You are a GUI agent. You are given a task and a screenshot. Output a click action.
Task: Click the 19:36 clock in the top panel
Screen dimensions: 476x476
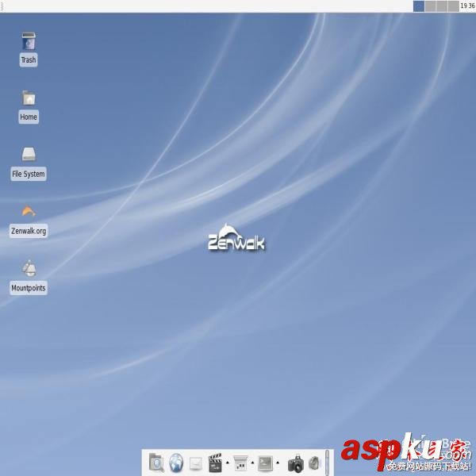[467, 6]
